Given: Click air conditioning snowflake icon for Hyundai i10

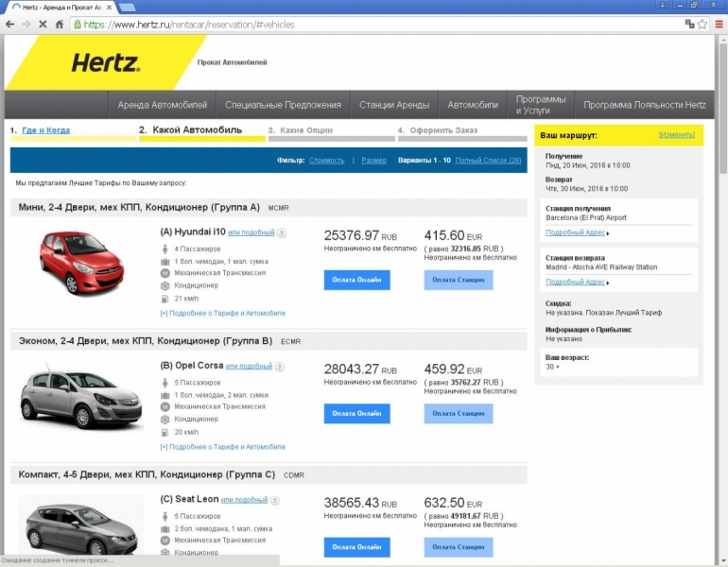Looking at the screenshot, I should tap(165, 285).
